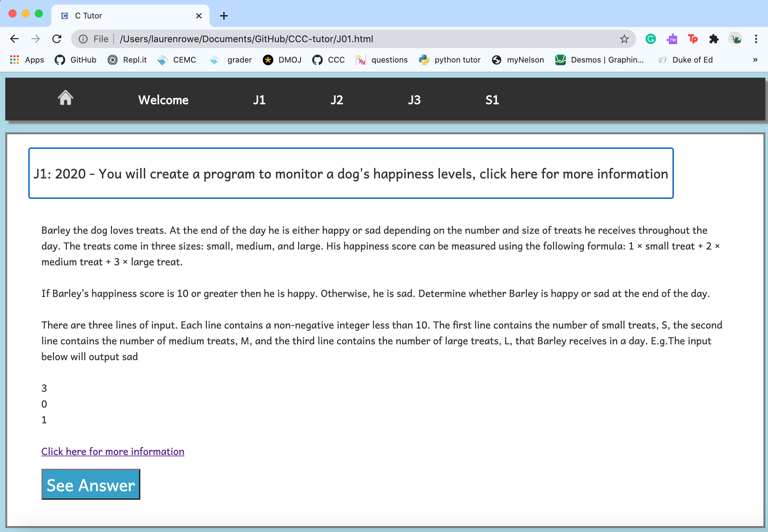The image size is (768, 532).
Task: Open a new browser tab
Action: tap(224, 16)
